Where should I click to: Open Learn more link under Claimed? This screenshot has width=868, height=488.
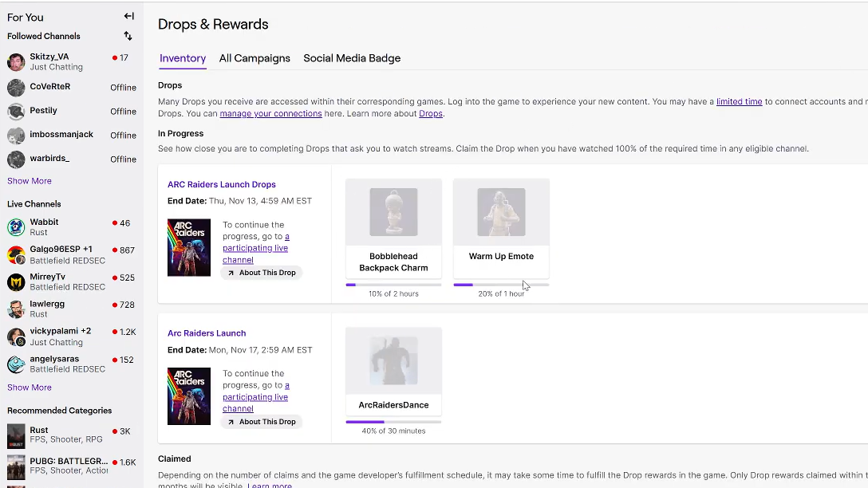270,486
